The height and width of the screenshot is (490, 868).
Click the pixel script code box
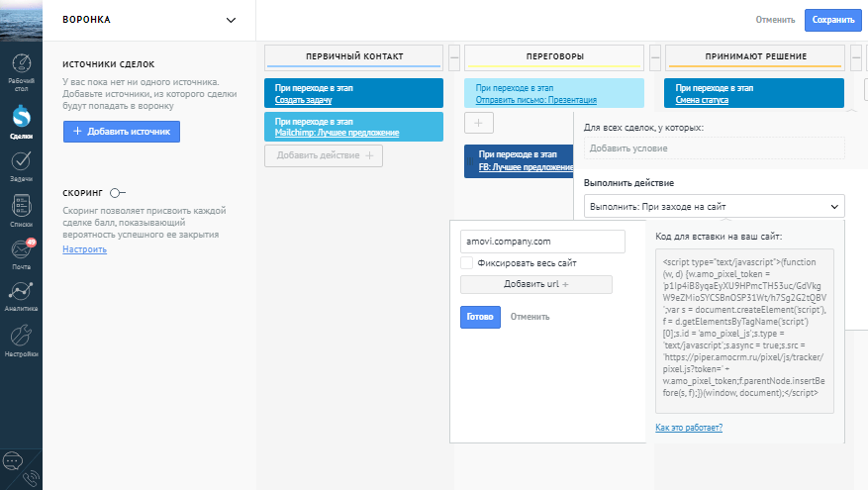744,331
